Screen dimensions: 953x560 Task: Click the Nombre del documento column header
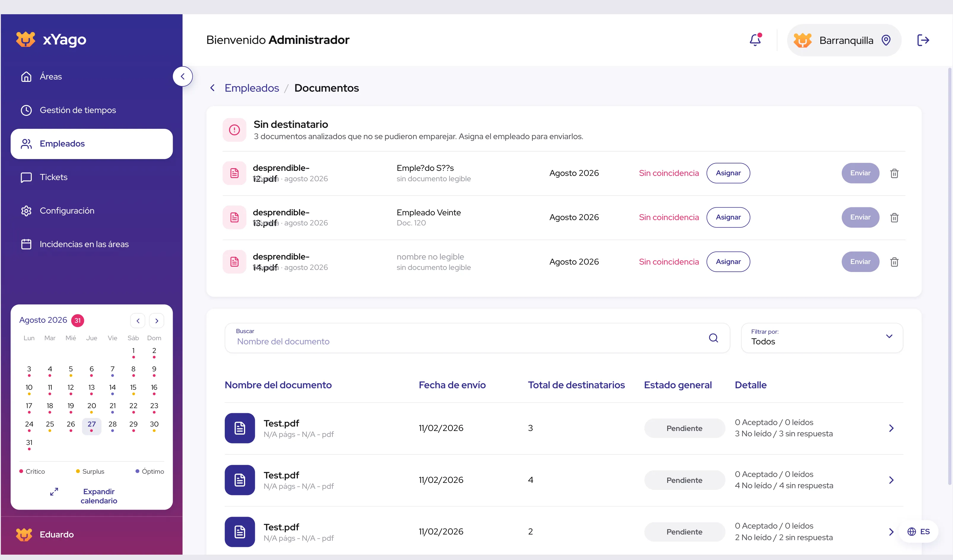coord(278,385)
